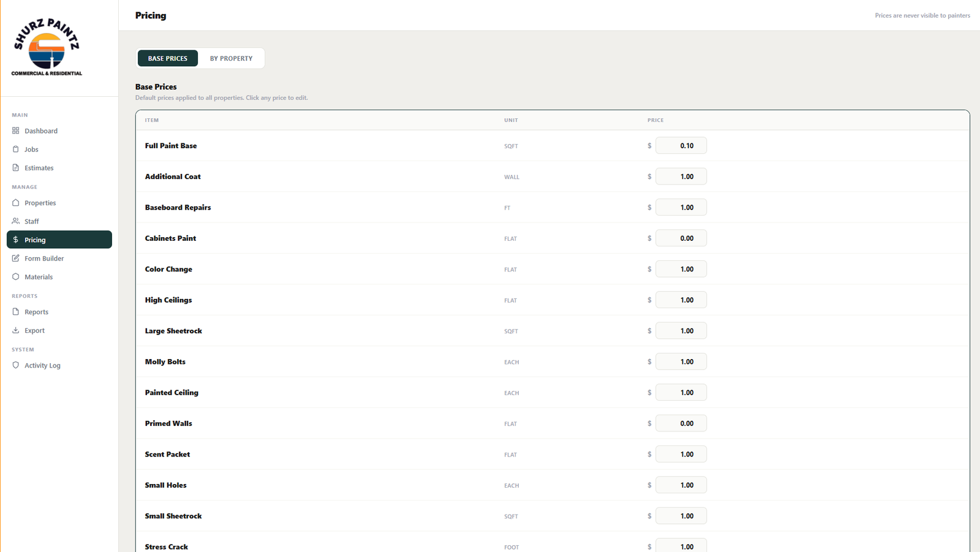Click the 'Pricing' page title
This screenshot has width=980, height=552.
coord(151,15)
